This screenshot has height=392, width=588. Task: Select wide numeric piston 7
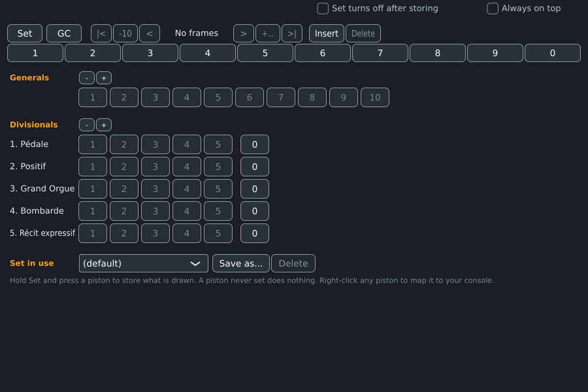coord(380,53)
